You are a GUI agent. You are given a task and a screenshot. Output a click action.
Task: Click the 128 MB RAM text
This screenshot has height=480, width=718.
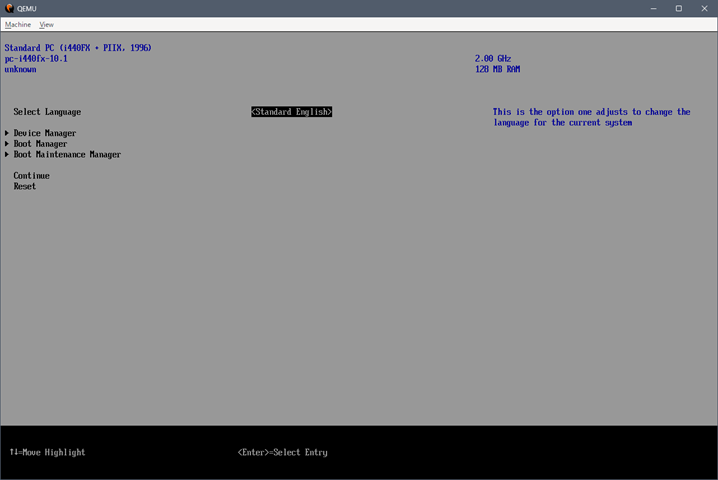[x=497, y=70]
